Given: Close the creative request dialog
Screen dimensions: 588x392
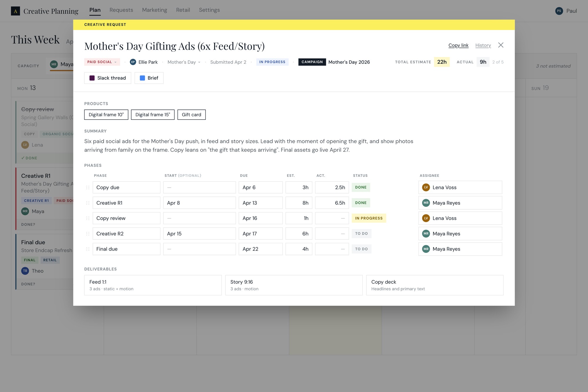Looking at the screenshot, I should [x=501, y=45].
